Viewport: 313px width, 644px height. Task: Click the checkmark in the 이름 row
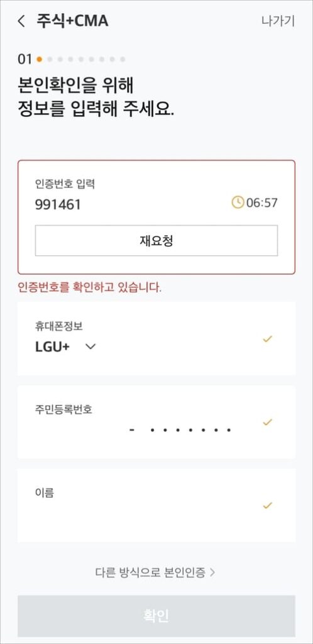pos(268,506)
